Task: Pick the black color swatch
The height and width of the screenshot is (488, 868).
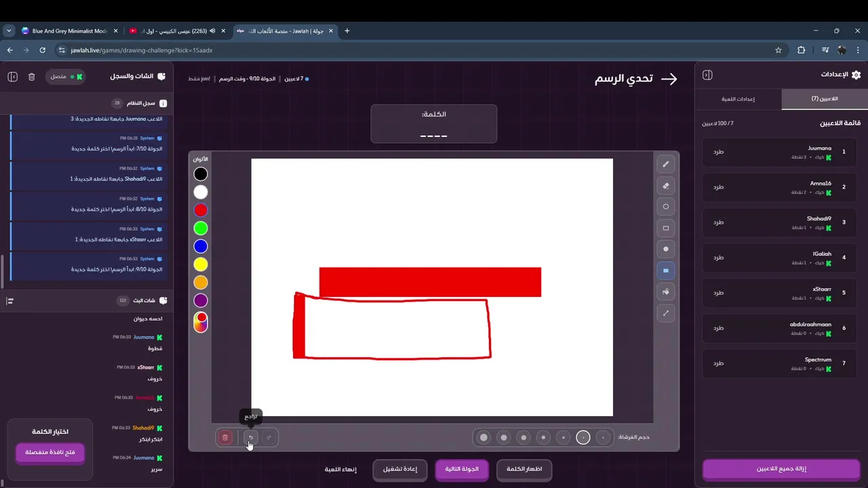Action: pos(201,174)
